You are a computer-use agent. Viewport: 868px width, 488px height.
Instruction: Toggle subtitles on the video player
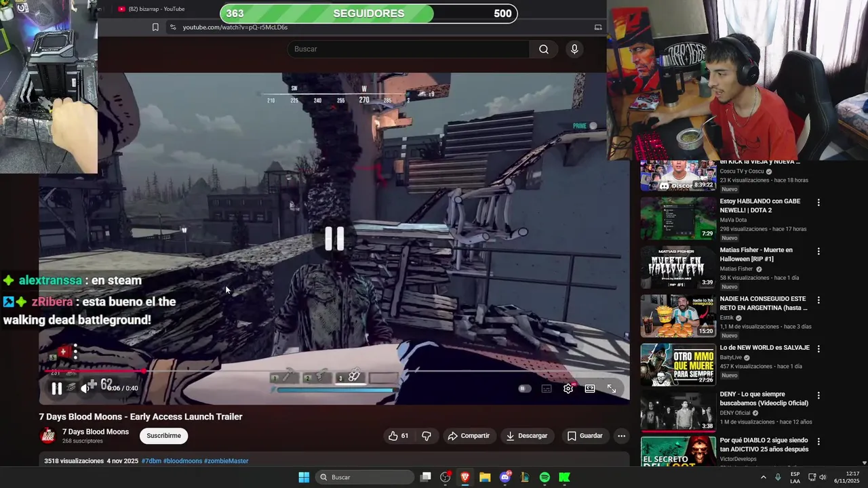tap(547, 388)
